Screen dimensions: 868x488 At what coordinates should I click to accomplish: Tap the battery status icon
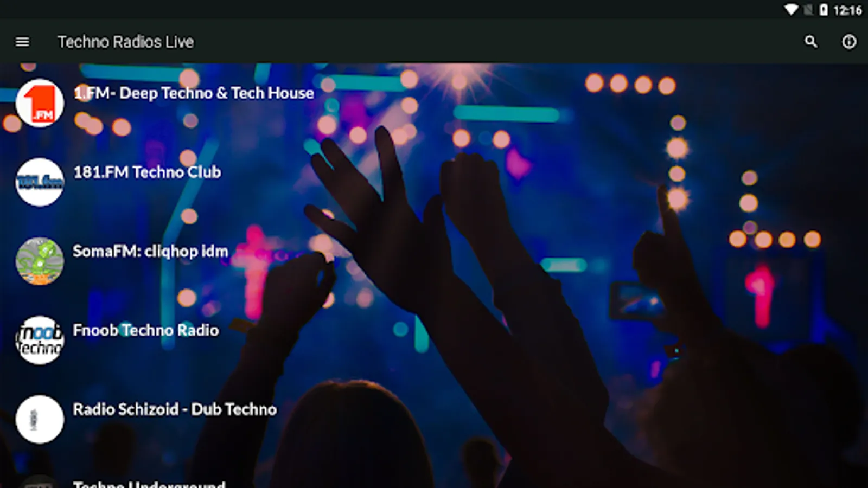pos(824,10)
